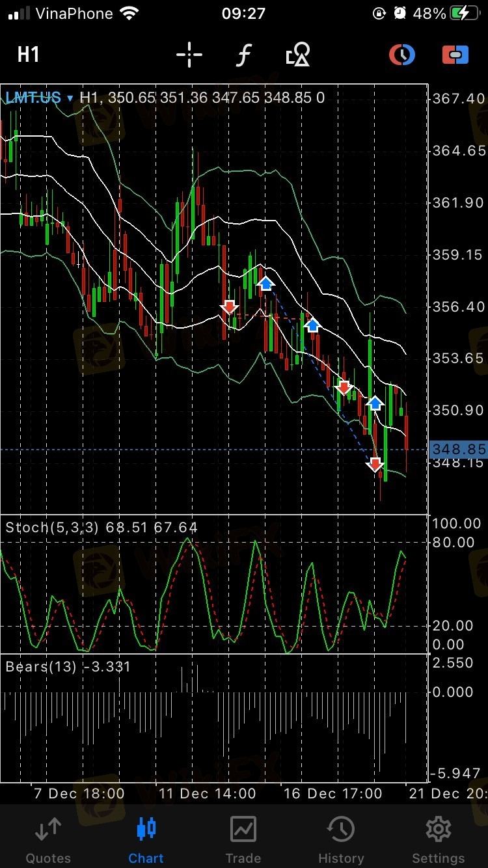The image size is (488, 868).
Task: Tap the 100.00 stochastic level label
Action: [457, 524]
